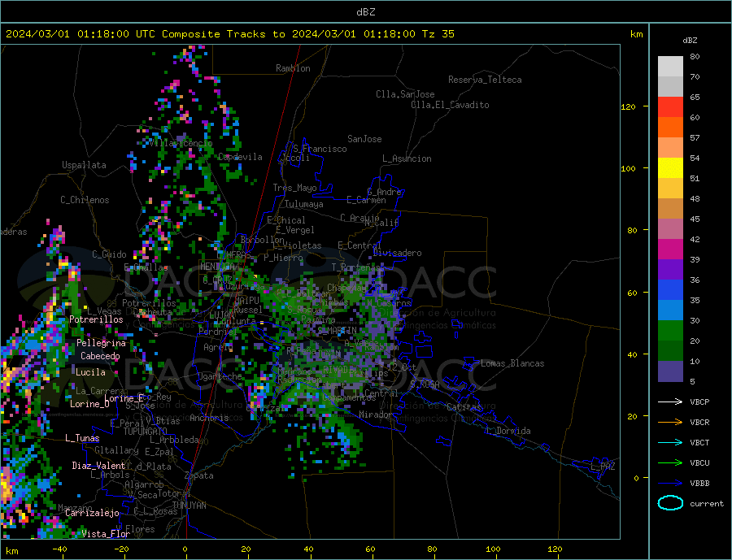The height and width of the screenshot is (560, 732).
Task: Click the 'VBCR' legend label
Action: click(x=699, y=423)
